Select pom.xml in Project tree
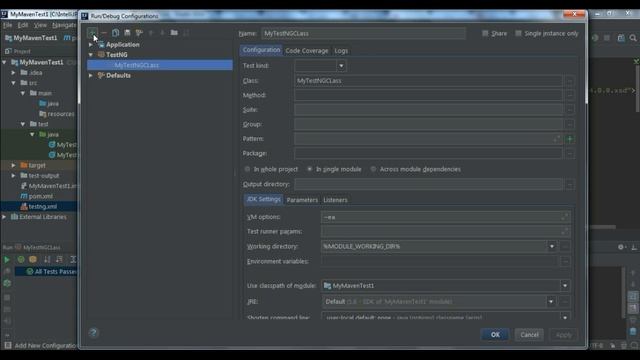The height and width of the screenshot is (360, 640). (x=37, y=196)
